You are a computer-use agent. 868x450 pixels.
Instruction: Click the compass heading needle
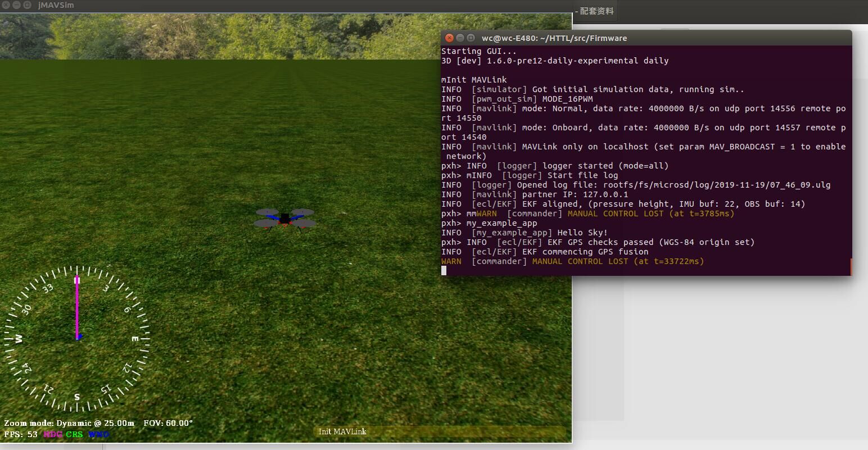pos(78,308)
